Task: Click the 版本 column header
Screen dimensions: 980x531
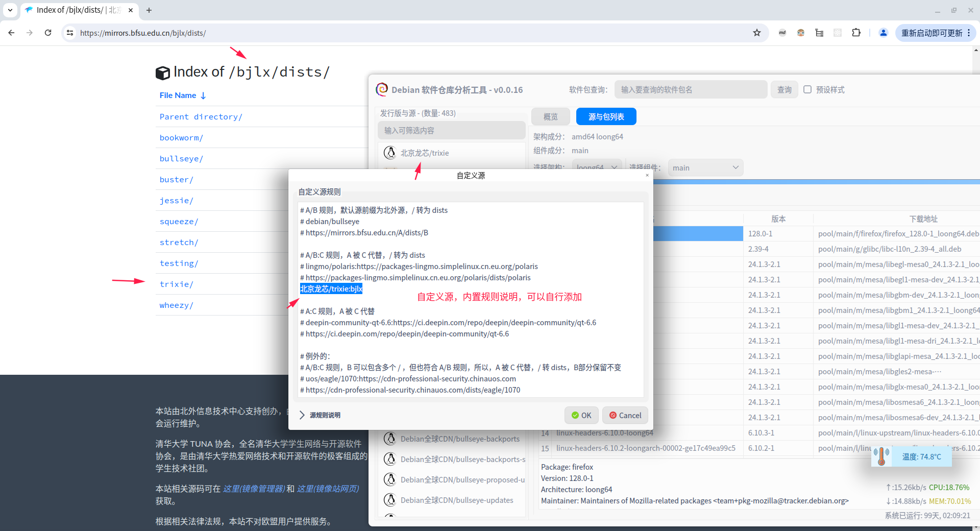Action: [778, 219]
